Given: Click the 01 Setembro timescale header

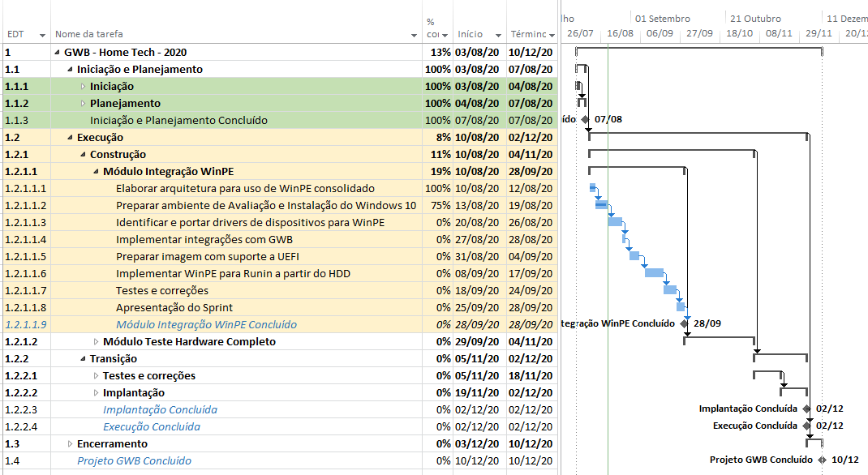Looking at the screenshot, I should click(x=663, y=19).
